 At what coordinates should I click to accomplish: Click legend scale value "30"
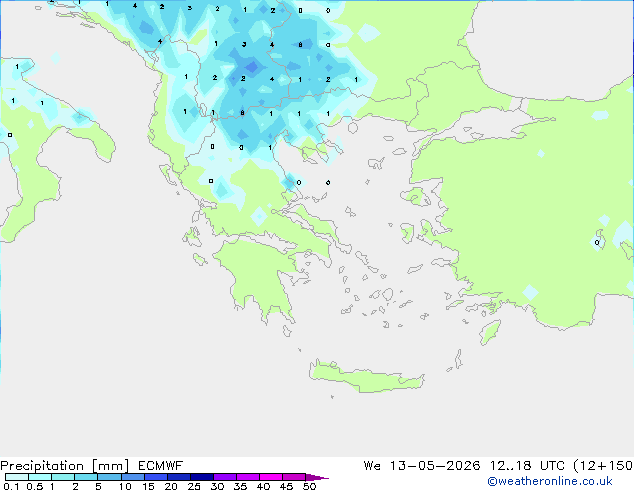[217, 486]
